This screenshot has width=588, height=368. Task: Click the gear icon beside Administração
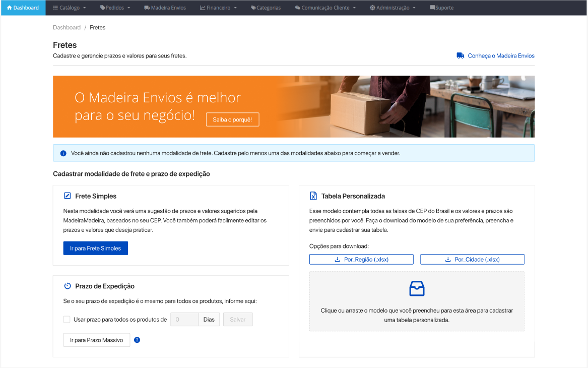click(372, 8)
